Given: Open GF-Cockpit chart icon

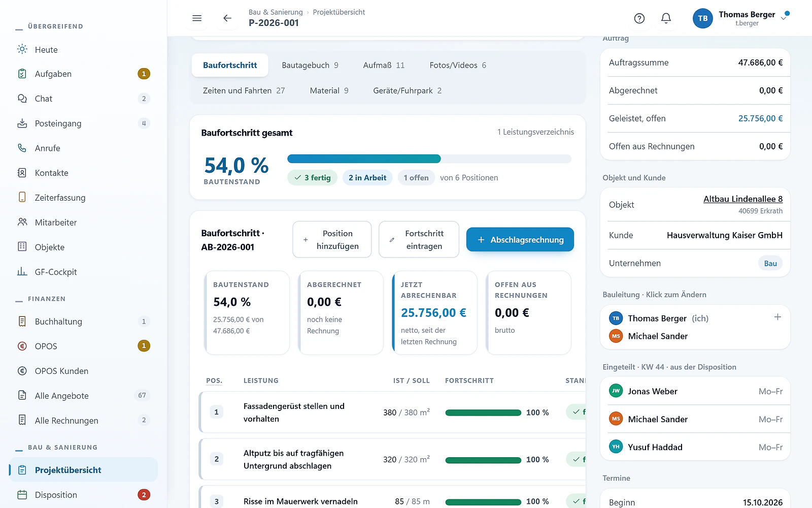Looking at the screenshot, I should [22, 272].
